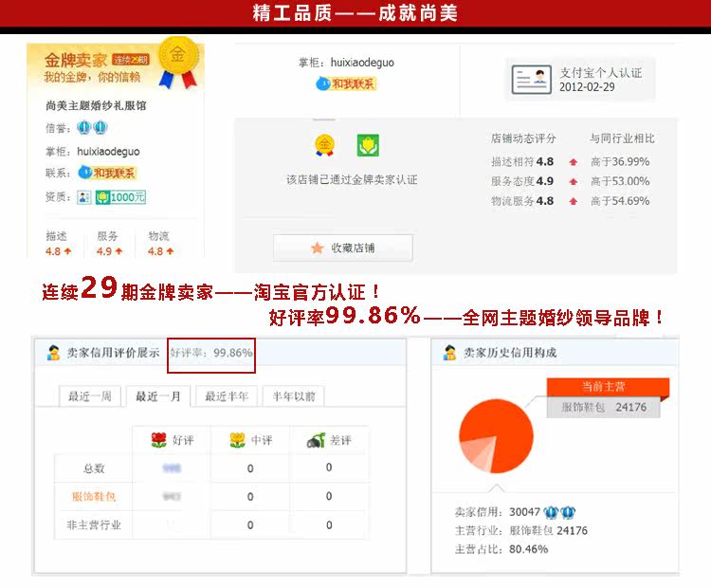Viewport: 711px width, 588px height.
Task: Click the red flower 好评 icon
Action: coord(158,440)
